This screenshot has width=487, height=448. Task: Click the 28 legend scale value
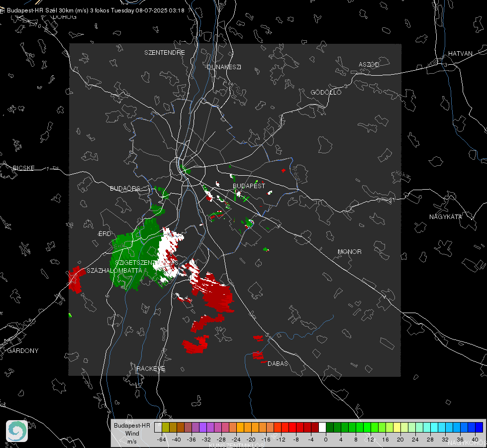point(430,440)
